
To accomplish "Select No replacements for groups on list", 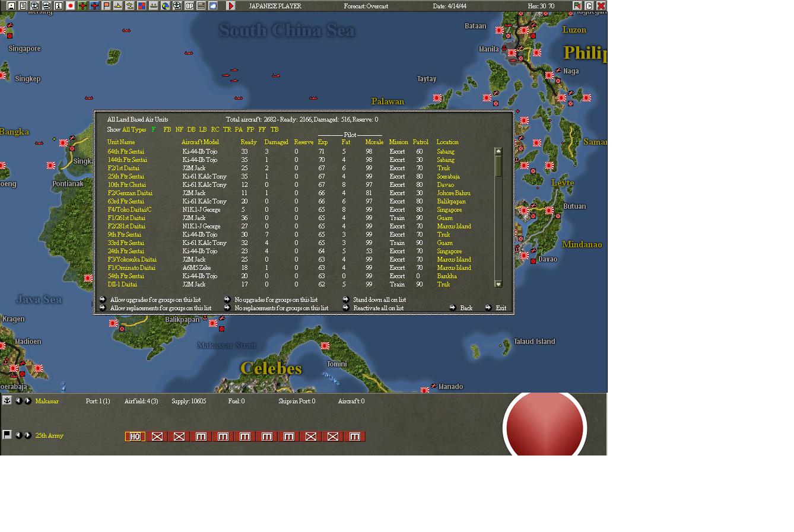I will click(281, 308).
